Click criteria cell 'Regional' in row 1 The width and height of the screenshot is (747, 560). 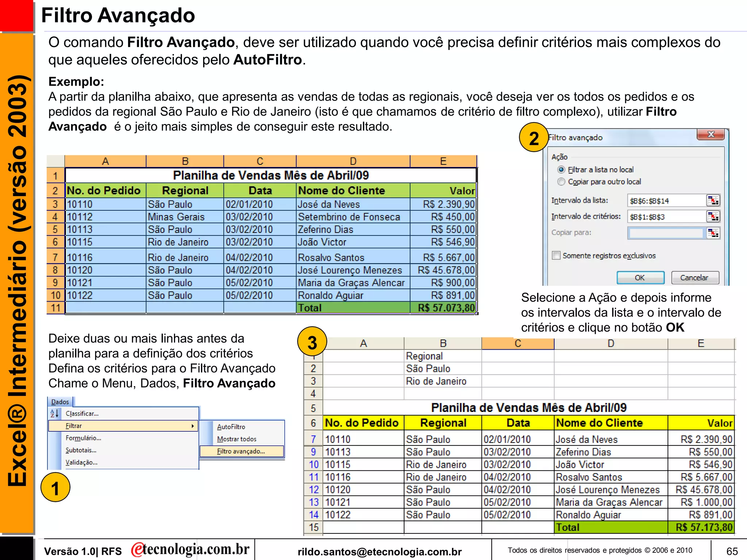[443, 356]
